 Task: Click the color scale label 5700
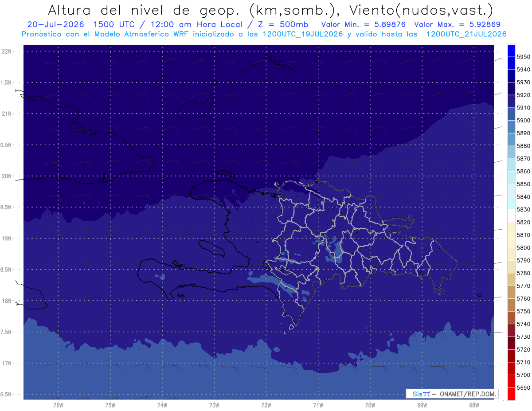click(523, 375)
